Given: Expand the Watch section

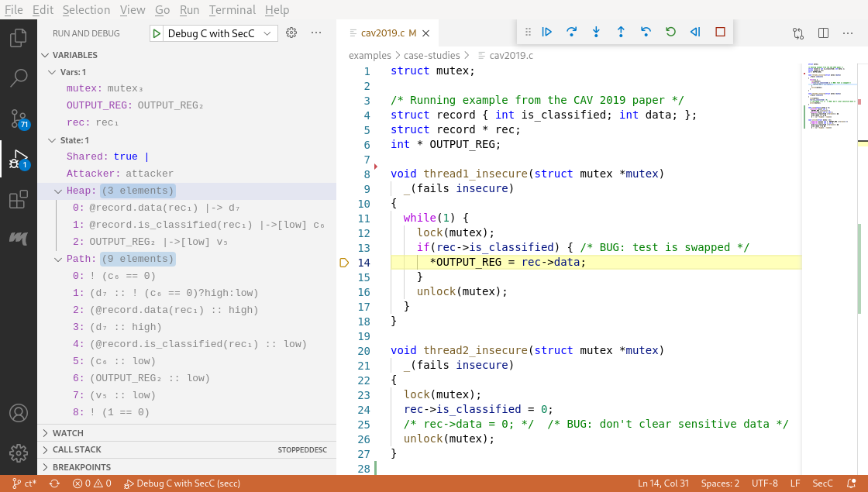Looking at the screenshot, I should 68,433.
